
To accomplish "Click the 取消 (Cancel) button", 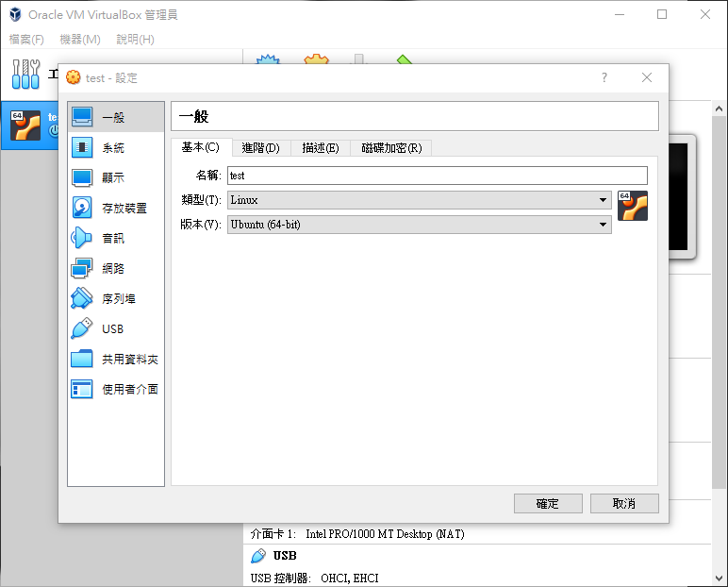I will tap(624, 503).
